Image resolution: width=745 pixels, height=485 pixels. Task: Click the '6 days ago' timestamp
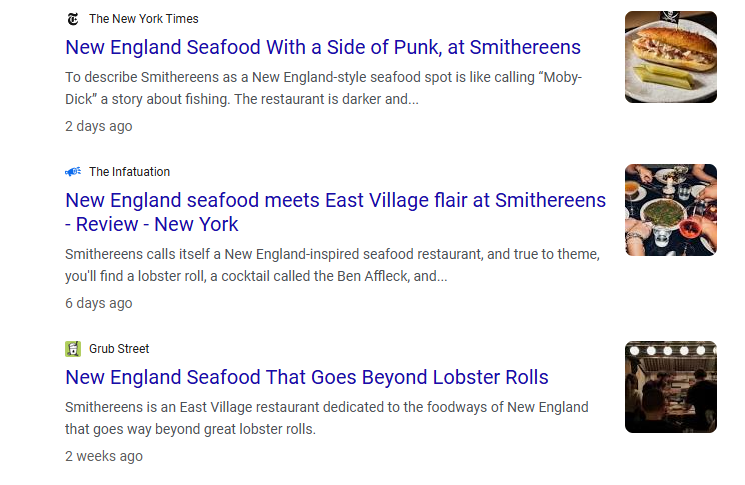pos(98,303)
